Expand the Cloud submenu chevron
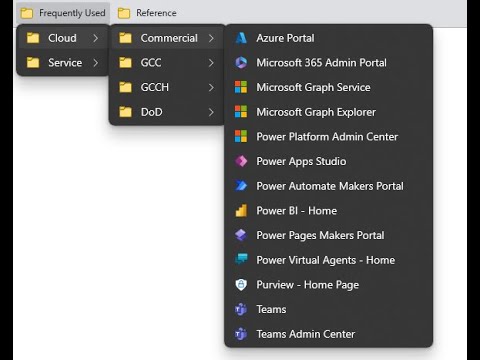This screenshot has height=360, width=480. [x=96, y=38]
